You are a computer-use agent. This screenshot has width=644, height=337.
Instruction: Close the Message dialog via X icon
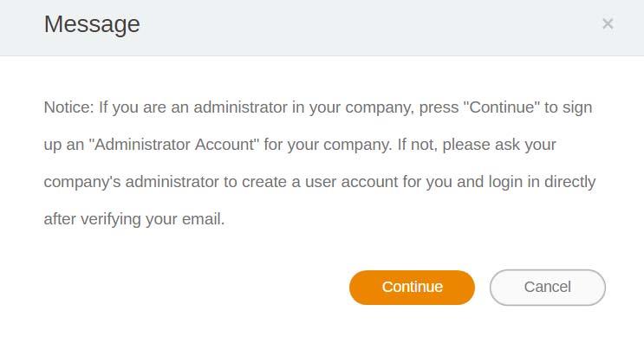[x=608, y=23]
